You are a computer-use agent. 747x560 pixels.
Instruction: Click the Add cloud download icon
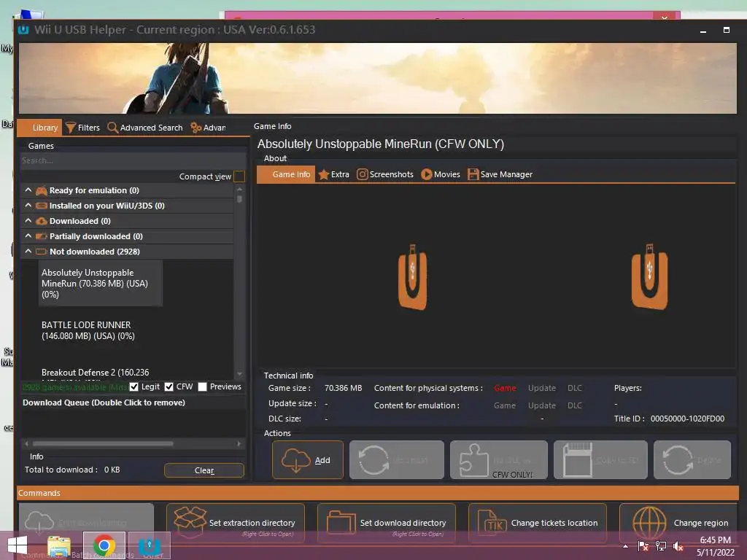(x=295, y=460)
